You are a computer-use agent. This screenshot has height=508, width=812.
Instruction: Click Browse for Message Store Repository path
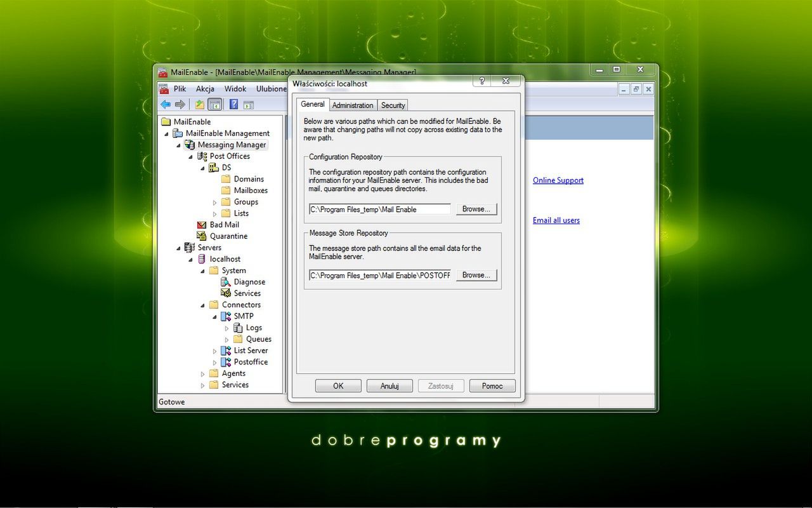[476, 275]
